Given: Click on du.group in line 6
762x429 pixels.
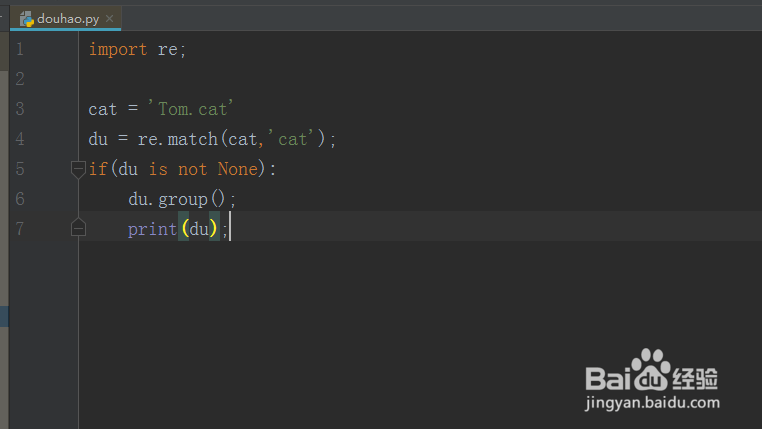Looking at the screenshot, I should pyautogui.click(x=167, y=199).
